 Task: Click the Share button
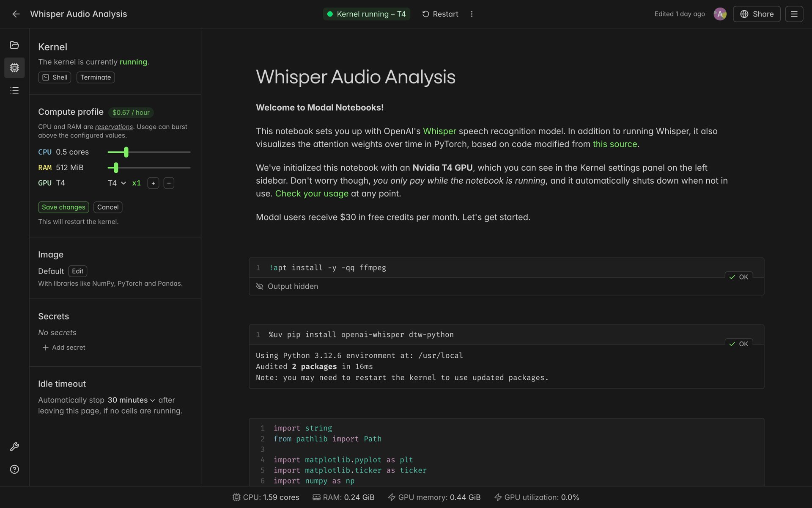pos(757,14)
